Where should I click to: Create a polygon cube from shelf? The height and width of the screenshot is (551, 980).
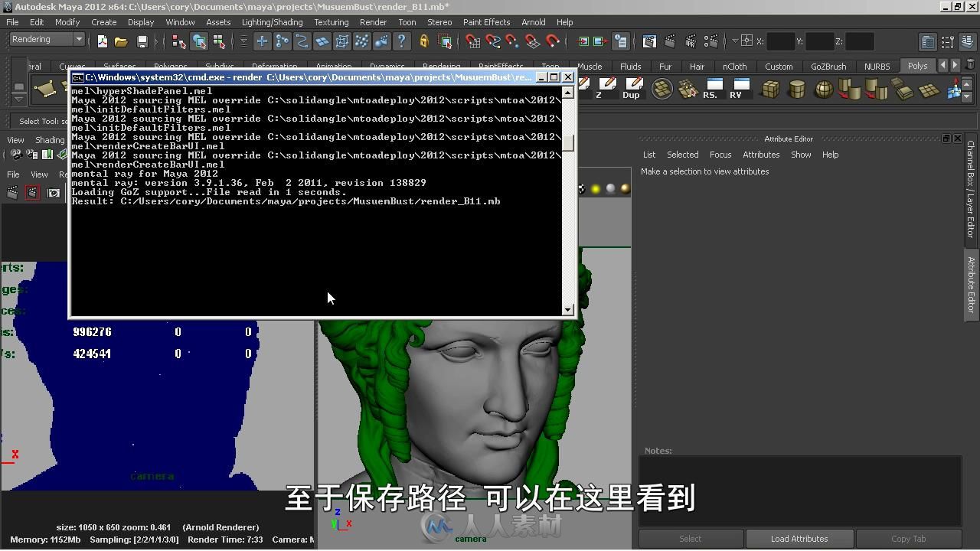coord(770,89)
